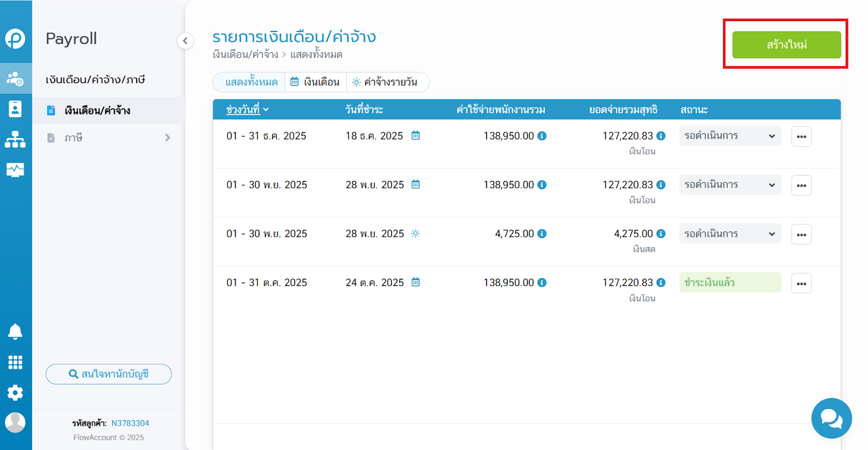Open the Payroll module sidebar icon
Image resolution: width=868 pixels, height=450 pixels.
point(15,79)
